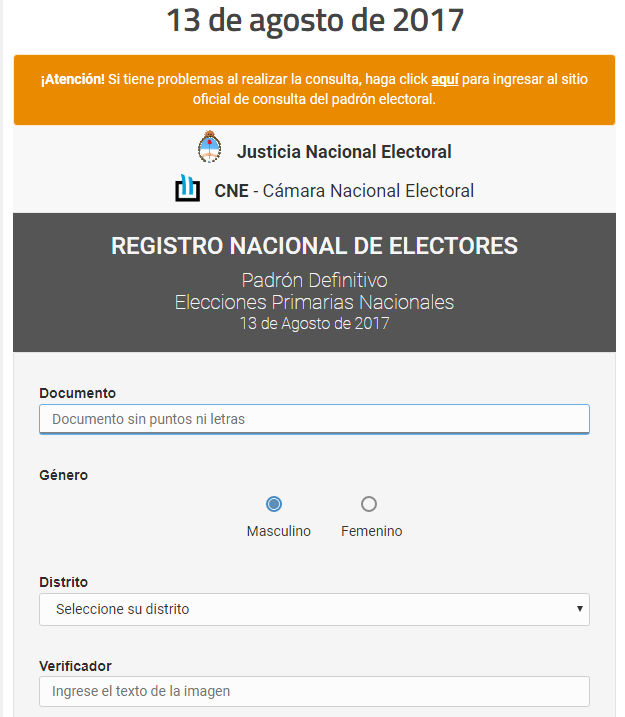Viewport: 625px width, 717px height.
Task: Click the "Documento" field label
Action: (x=77, y=393)
